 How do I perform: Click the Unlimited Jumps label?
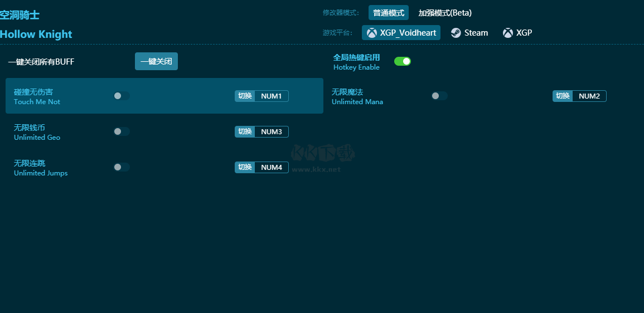pos(41,173)
